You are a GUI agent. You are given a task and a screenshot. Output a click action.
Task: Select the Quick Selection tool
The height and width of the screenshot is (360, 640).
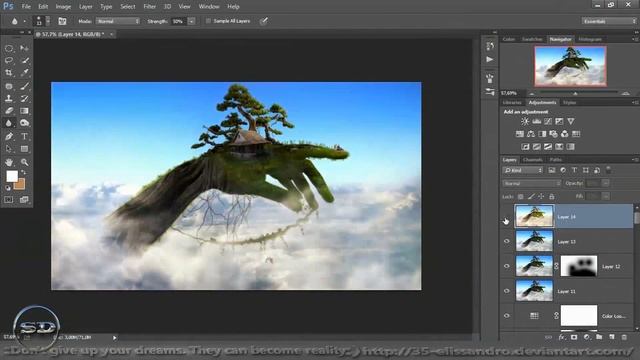coord(24,60)
